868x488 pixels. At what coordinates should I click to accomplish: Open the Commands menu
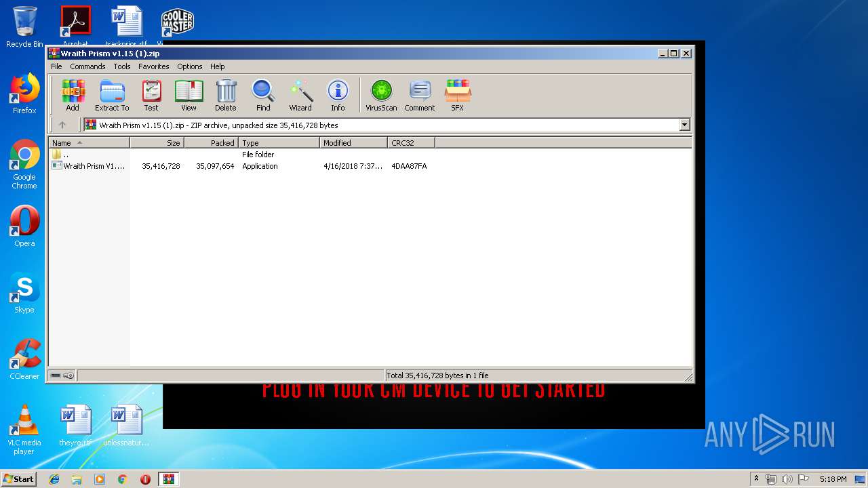(87, 66)
